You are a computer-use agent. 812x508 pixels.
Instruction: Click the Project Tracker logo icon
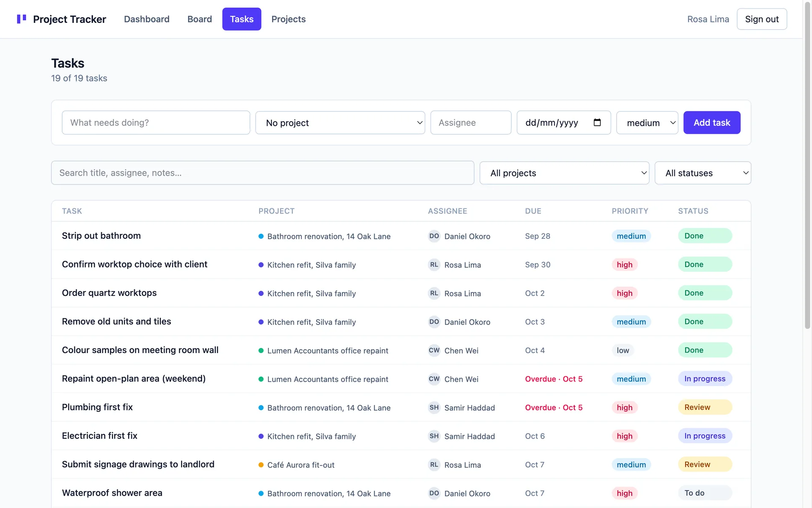coord(22,19)
